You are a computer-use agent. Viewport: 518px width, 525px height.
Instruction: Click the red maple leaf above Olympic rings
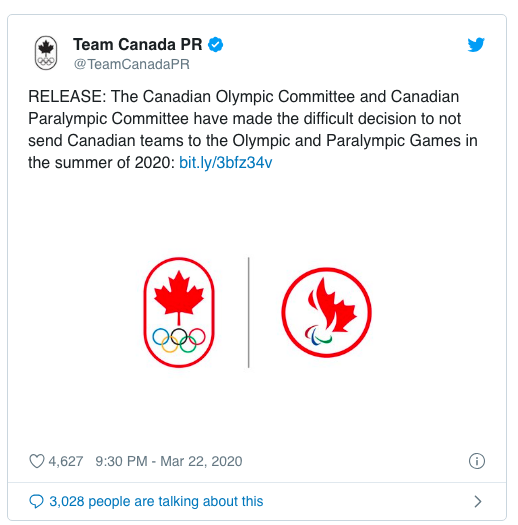[x=179, y=297]
